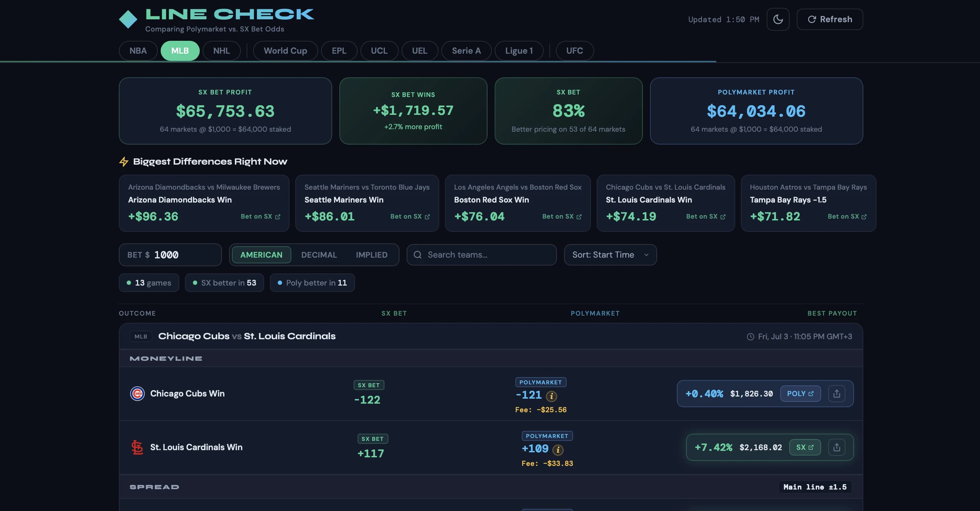Click the MLB badge in game header

pos(141,336)
